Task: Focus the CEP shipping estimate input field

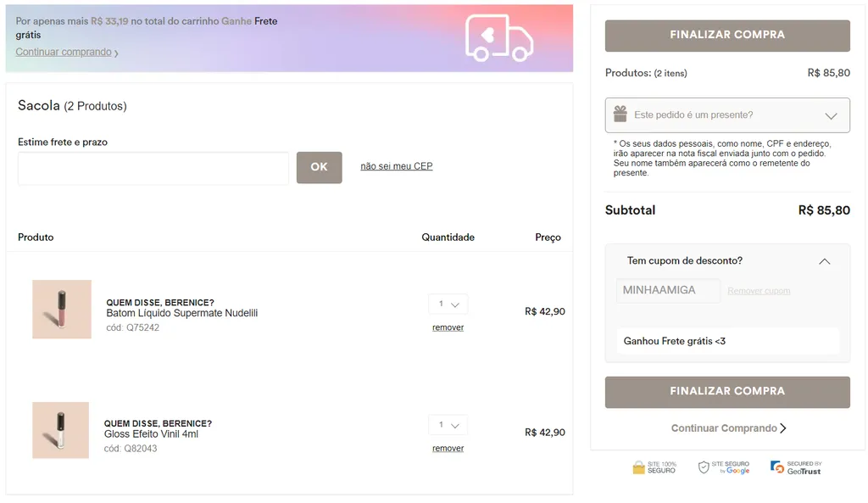Action: coord(153,168)
